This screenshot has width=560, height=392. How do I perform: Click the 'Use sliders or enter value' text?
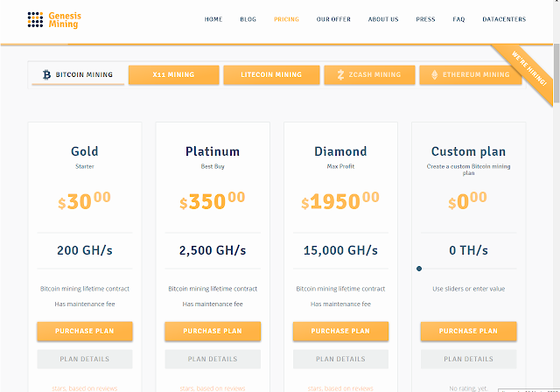click(x=469, y=289)
